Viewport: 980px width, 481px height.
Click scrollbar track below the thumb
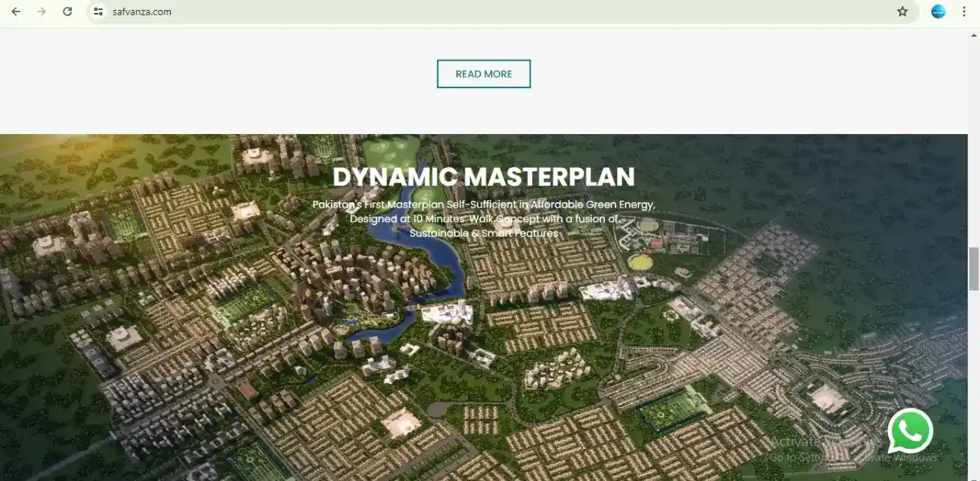click(x=973, y=383)
